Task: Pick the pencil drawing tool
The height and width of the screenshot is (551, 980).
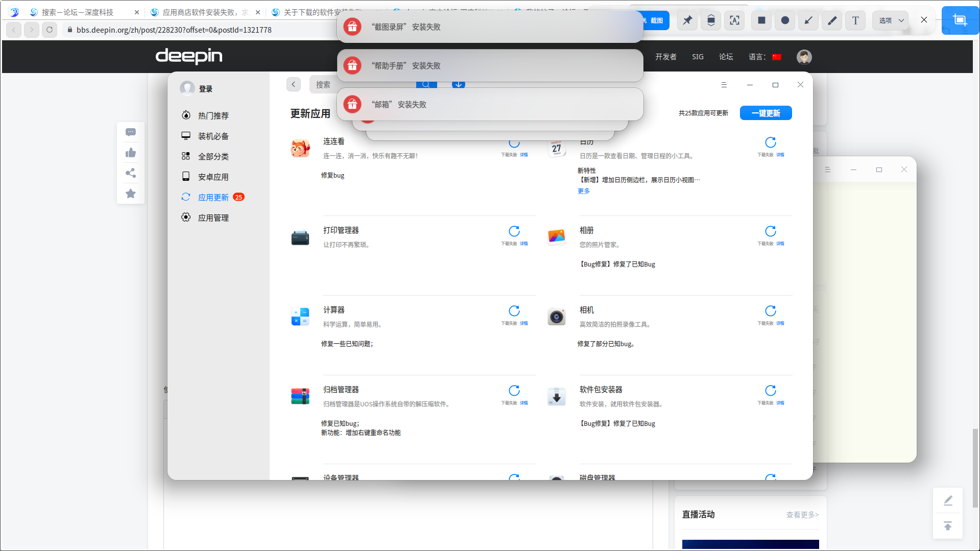Action: point(832,20)
